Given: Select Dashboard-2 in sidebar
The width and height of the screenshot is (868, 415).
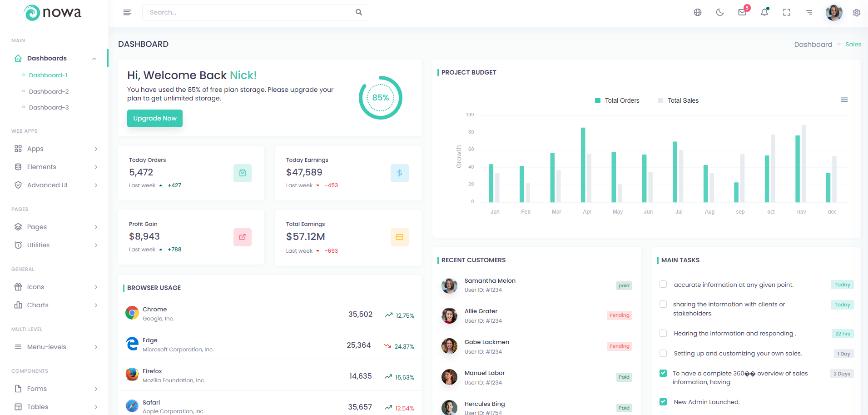Looking at the screenshot, I should click(49, 91).
